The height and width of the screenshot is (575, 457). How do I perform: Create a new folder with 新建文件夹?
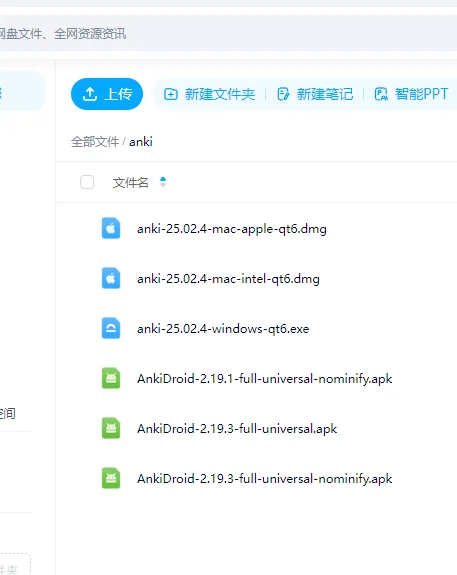point(209,94)
